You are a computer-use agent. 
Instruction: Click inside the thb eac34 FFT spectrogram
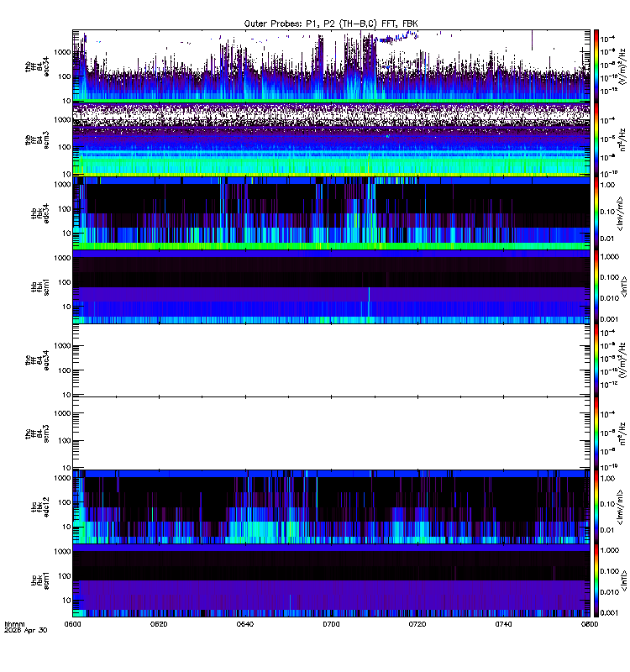331,66
